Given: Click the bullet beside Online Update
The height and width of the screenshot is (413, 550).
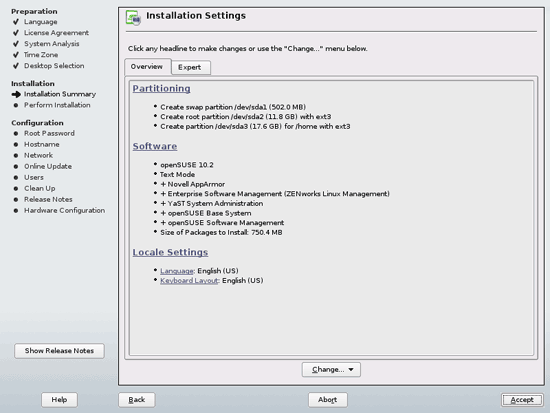Looking at the screenshot, I should click(16, 166).
